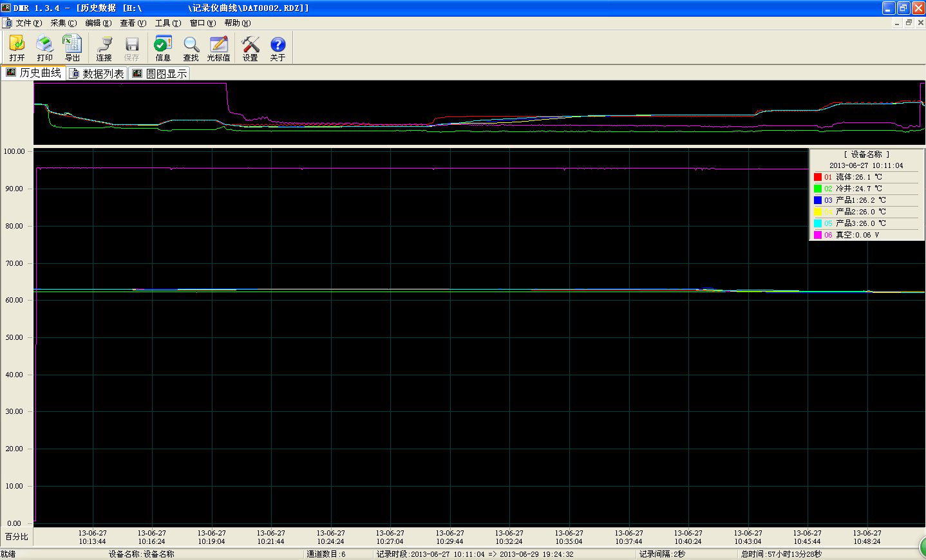926x560 pixels.
Task: Click status bar 设备名称 entry
Action: tap(142, 554)
